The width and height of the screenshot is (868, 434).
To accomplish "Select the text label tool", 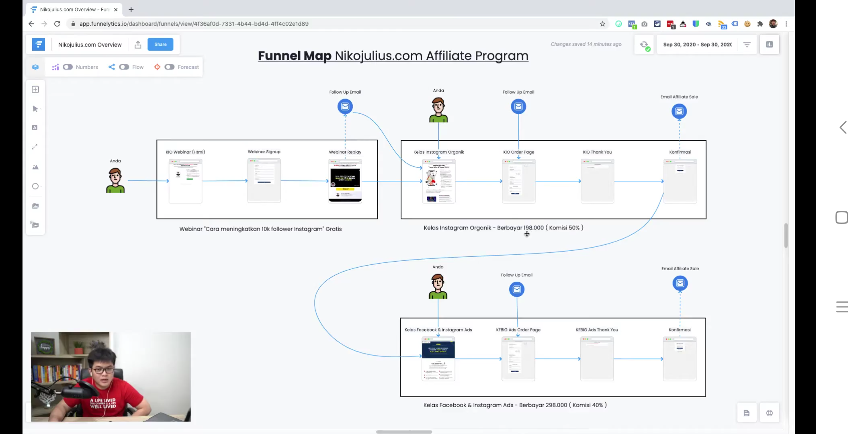I will point(35,128).
